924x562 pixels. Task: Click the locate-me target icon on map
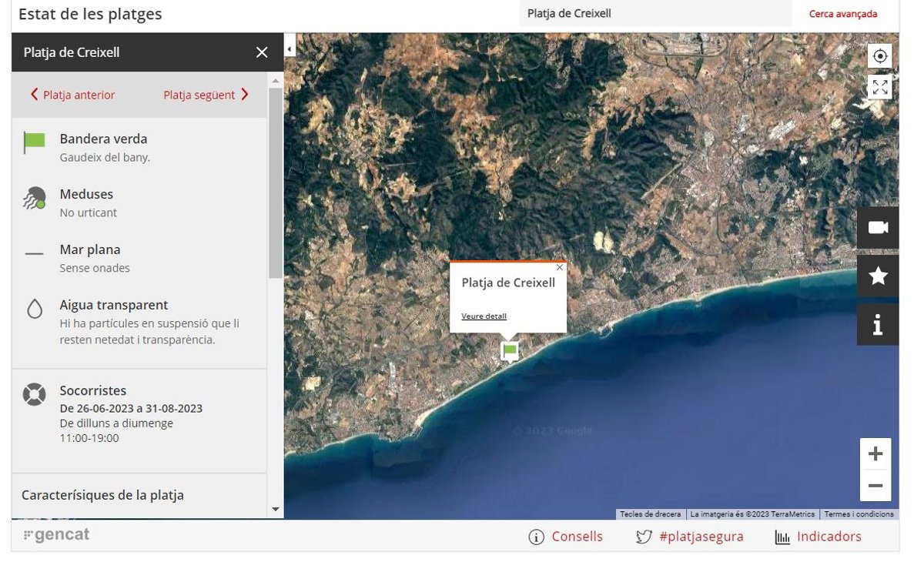tap(879, 56)
